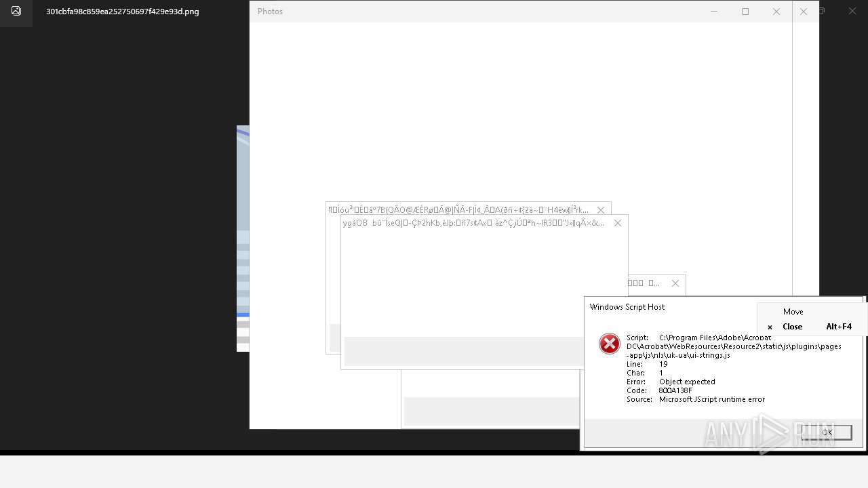Click the Windows Script Host title text
This screenshot has width=868, height=488.
[x=627, y=307]
